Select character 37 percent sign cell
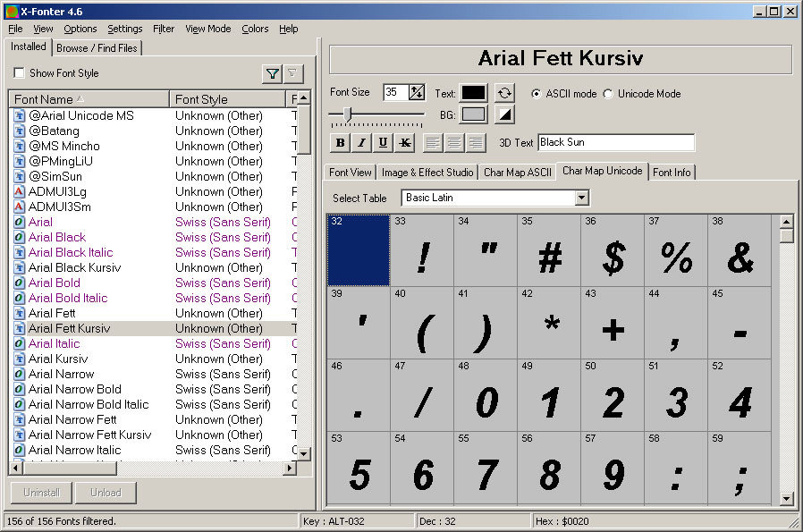 (x=676, y=250)
